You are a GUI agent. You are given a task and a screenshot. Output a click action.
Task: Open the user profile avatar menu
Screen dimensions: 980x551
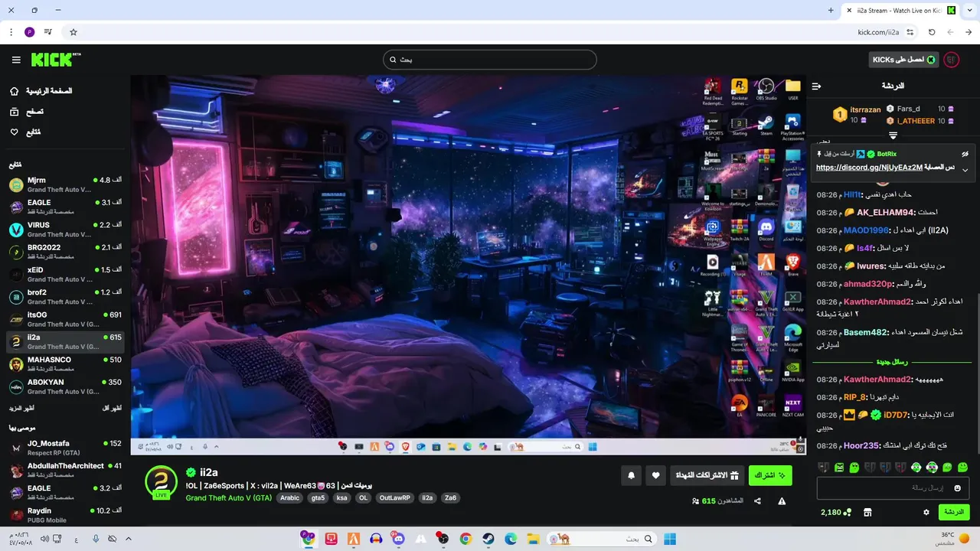click(x=951, y=60)
